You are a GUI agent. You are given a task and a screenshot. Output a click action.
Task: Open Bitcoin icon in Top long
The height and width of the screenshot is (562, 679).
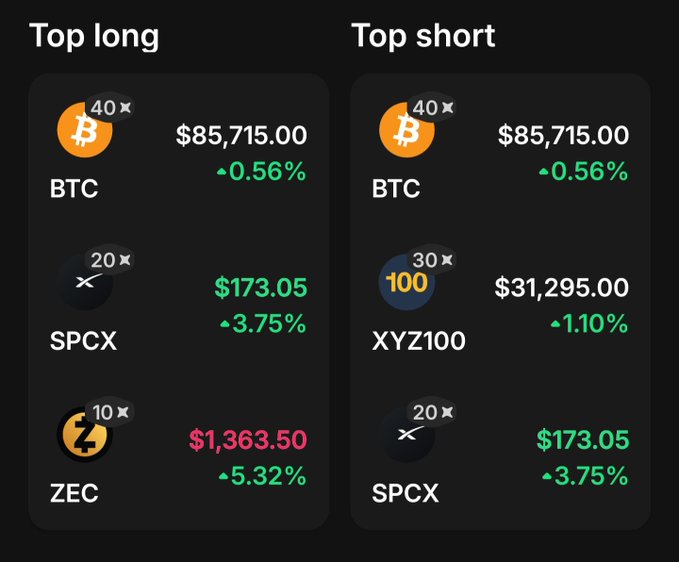tap(84, 130)
